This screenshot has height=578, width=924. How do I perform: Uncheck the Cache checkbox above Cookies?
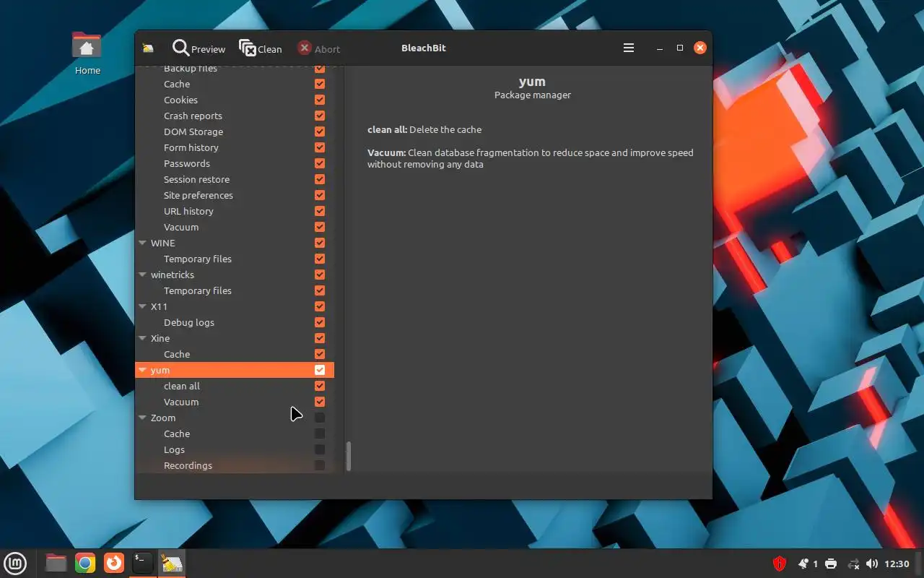(x=320, y=84)
